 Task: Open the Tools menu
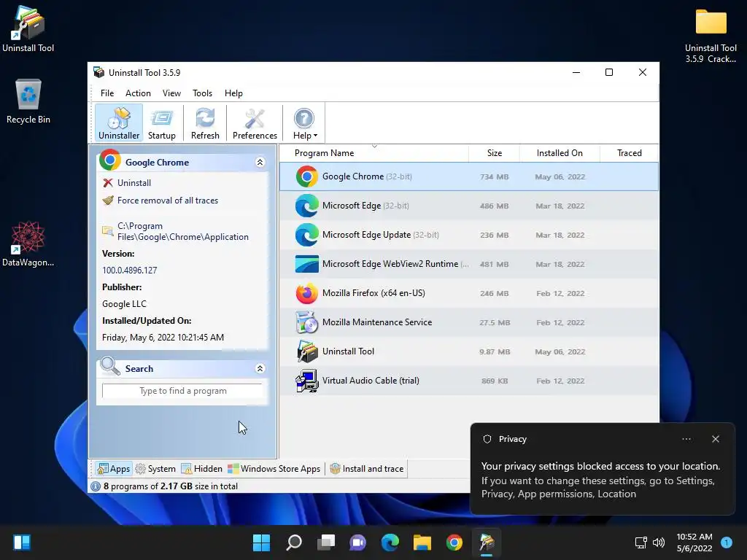203,93
